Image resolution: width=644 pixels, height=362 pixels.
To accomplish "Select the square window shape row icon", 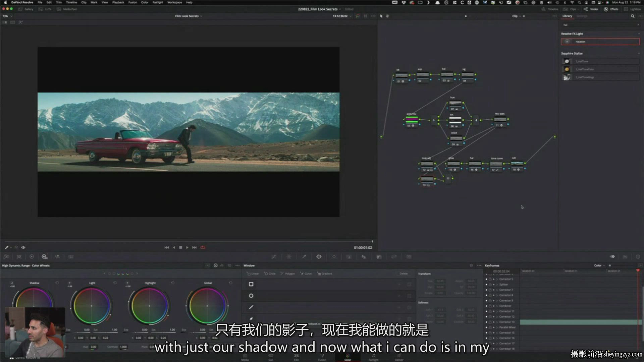I will click(251, 284).
